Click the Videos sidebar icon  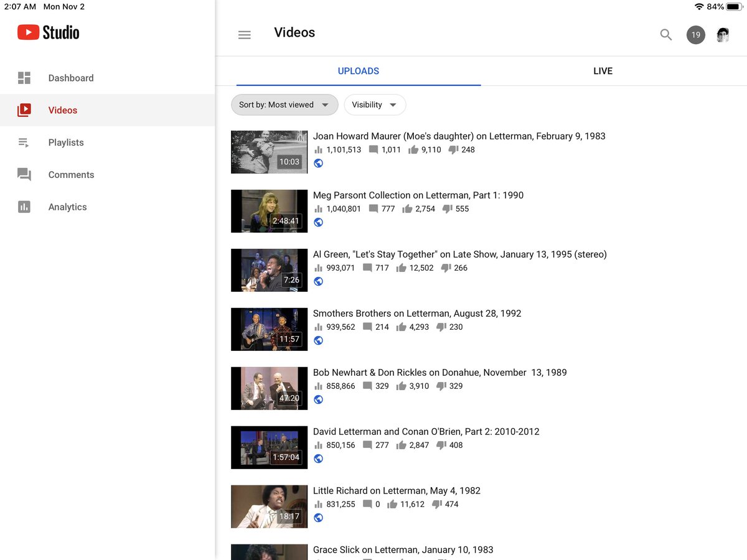coord(24,110)
